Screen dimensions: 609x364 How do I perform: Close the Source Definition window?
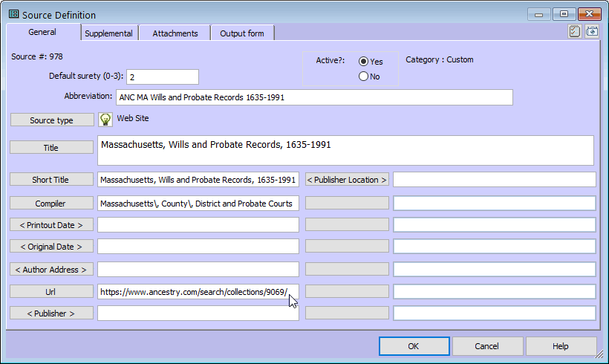(x=589, y=14)
